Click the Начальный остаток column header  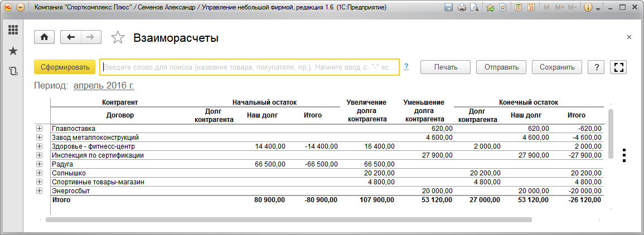[264, 102]
